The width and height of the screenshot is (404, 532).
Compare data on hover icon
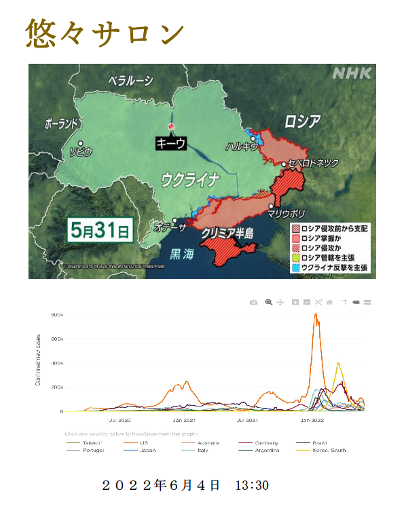(367, 302)
